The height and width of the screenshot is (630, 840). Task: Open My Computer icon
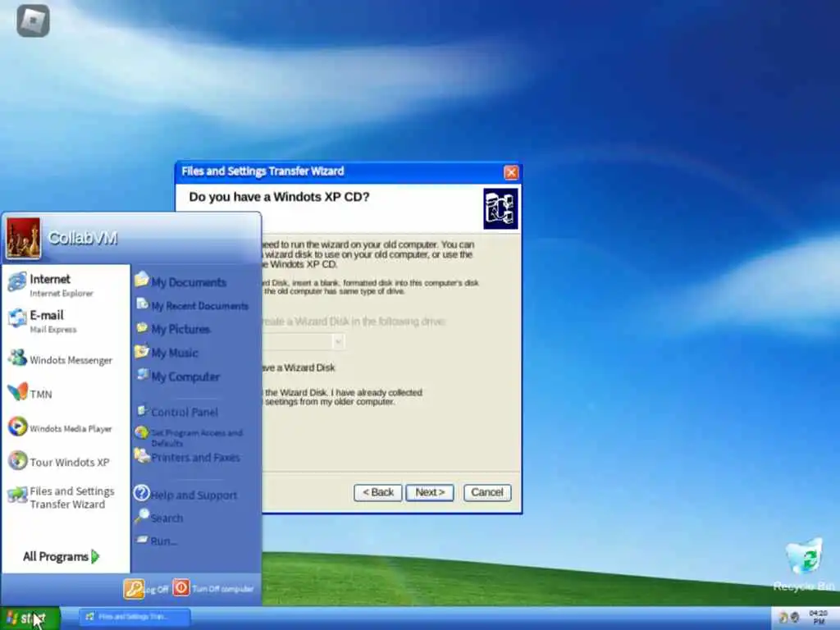tap(143, 375)
